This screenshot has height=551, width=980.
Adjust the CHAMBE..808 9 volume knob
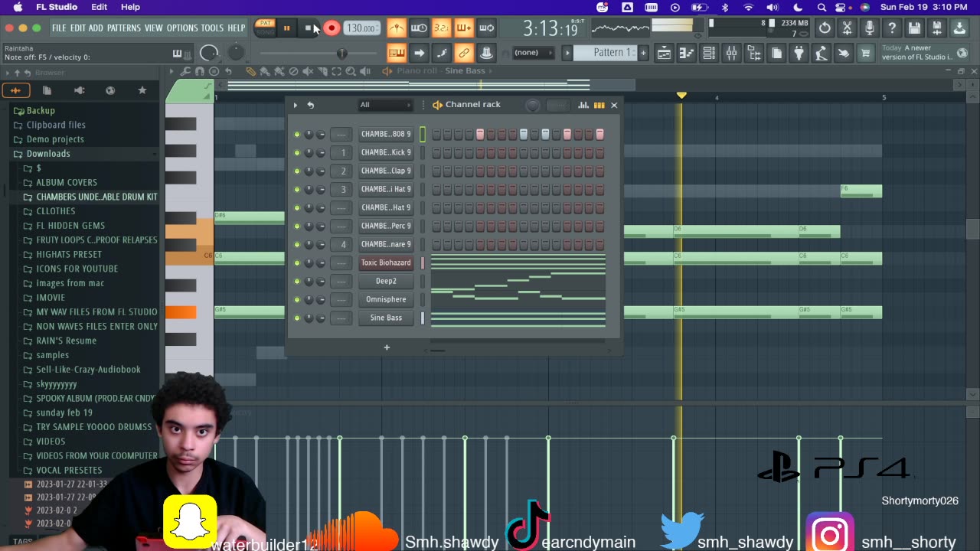tap(321, 134)
